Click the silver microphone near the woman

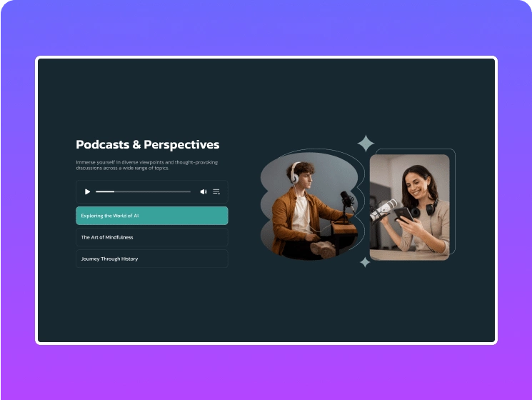pos(384,209)
